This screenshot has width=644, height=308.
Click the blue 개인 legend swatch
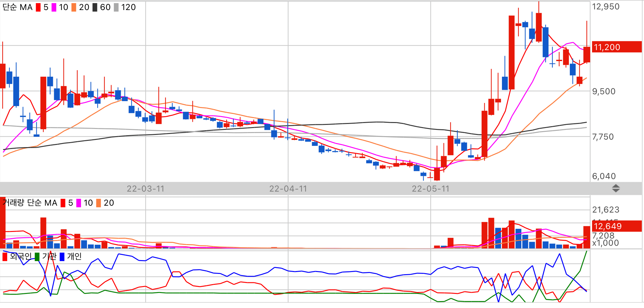point(62,257)
